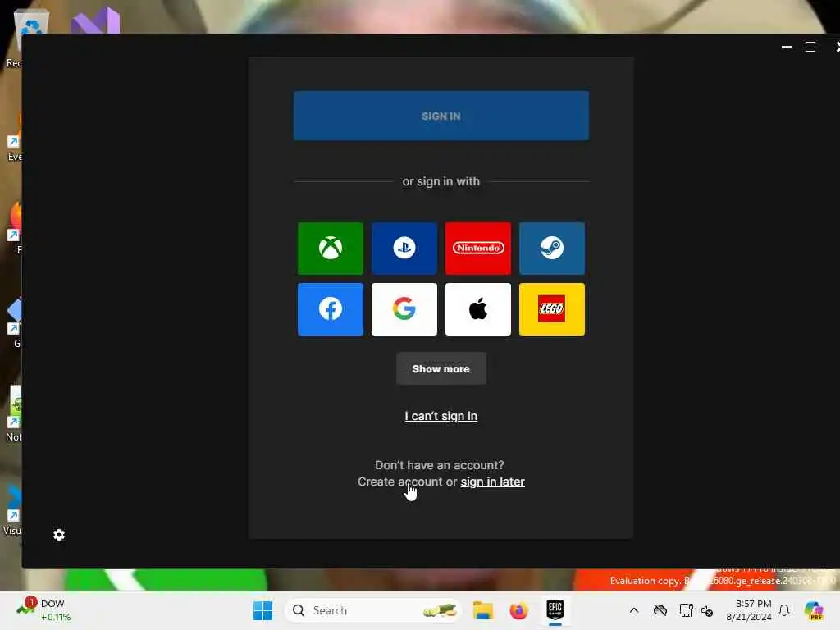Show more sign-in providers
Image resolution: width=840 pixels, height=630 pixels.
click(x=441, y=368)
